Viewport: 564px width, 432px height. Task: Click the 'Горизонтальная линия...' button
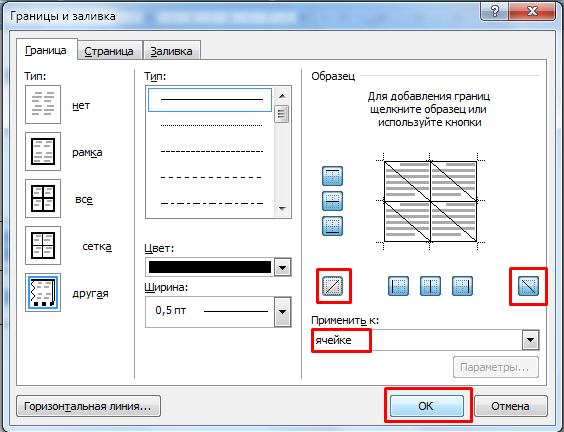[x=88, y=406]
